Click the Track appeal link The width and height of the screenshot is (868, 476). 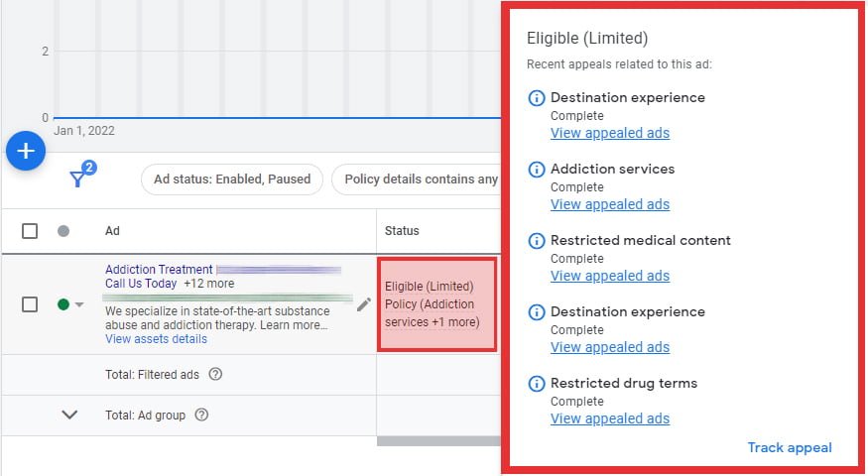[x=789, y=447]
